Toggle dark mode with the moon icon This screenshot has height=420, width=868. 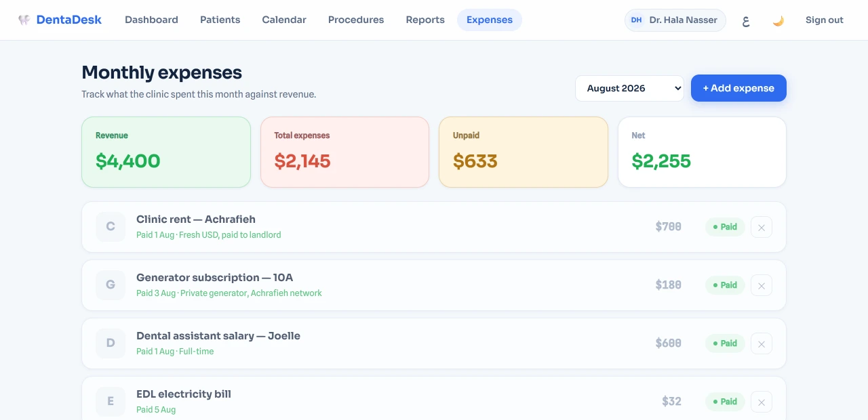[x=778, y=20]
